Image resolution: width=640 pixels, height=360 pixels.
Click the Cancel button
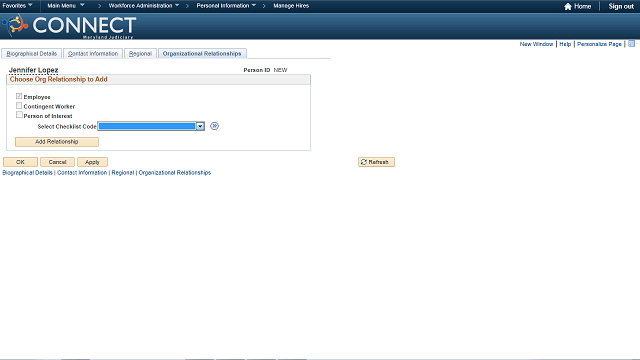[57, 162]
